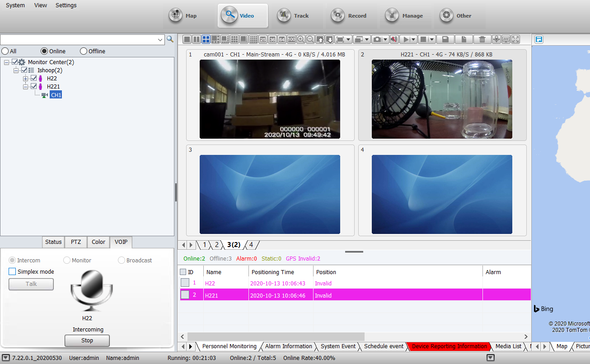Open the Track module
This screenshot has height=364, width=590.
[293, 16]
